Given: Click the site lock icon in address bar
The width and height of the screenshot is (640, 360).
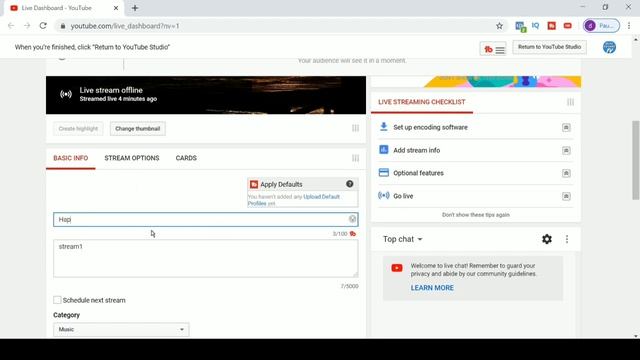Looking at the screenshot, I should click(62, 26).
